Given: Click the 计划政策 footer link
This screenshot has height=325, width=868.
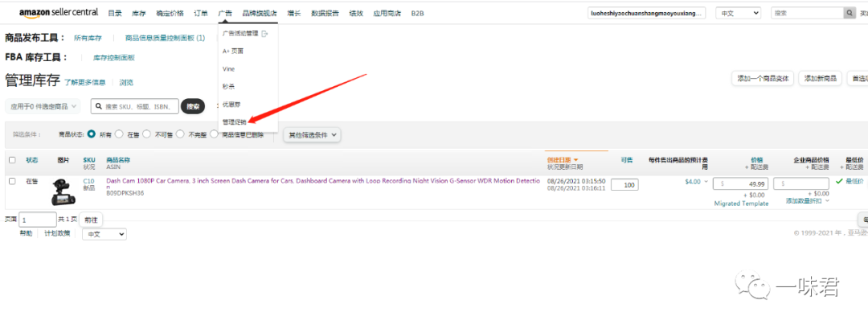Looking at the screenshot, I should pyautogui.click(x=58, y=233).
